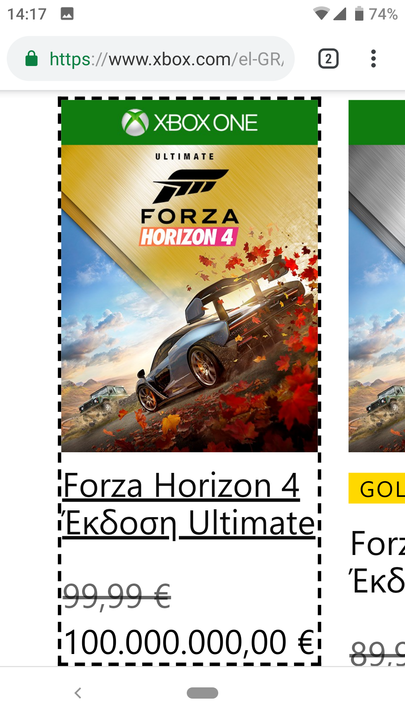The height and width of the screenshot is (720, 405).
Task: Tap the 100.000.000,00 € price
Action: click(x=189, y=642)
